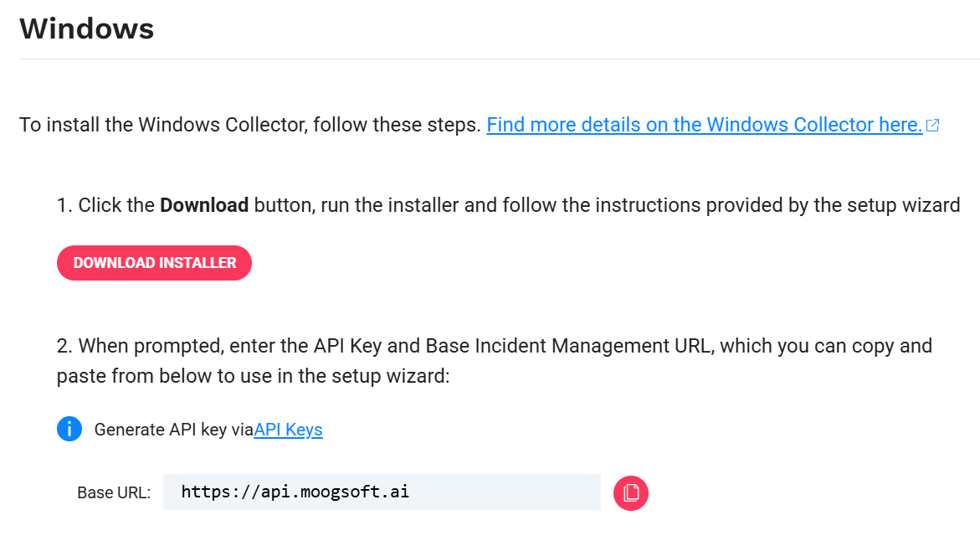The width and height of the screenshot is (980, 541).
Task: Click the bold 'Download' word in step 1
Action: point(204,205)
